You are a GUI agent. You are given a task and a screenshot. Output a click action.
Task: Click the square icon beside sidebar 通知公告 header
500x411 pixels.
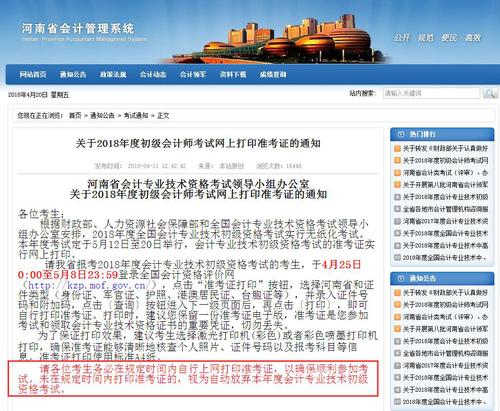coord(401,278)
